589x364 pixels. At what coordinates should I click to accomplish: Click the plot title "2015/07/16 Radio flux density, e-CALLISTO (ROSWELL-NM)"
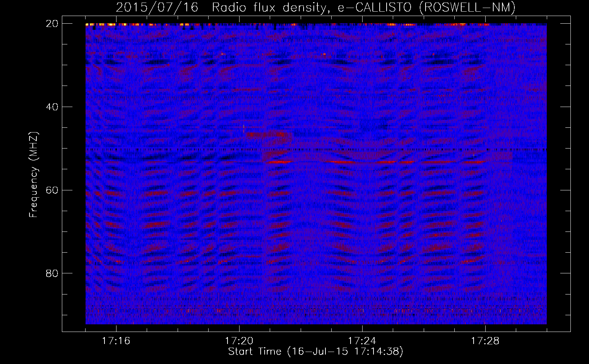pyautogui.click(x=316, y=7)
